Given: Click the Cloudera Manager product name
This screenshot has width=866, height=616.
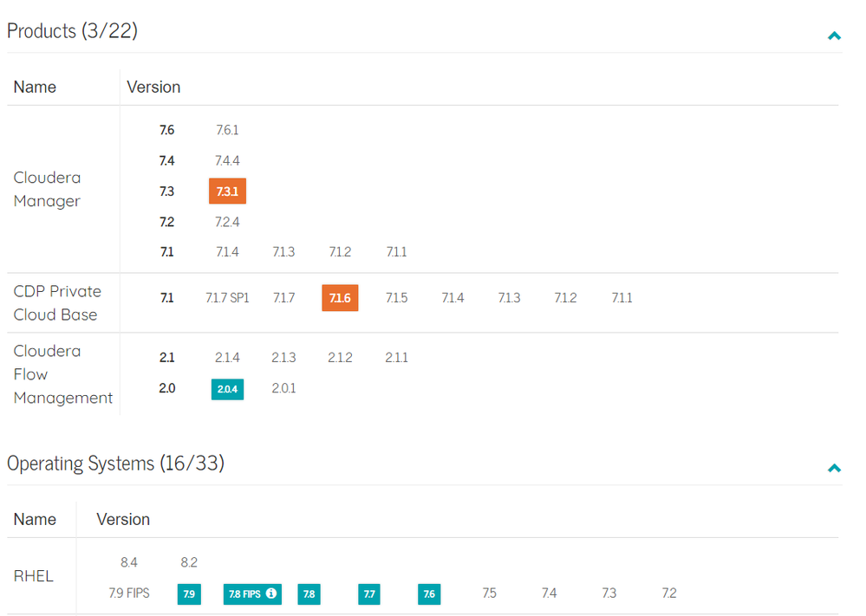Looking at the screenshot, I should [x=47, y=190].
